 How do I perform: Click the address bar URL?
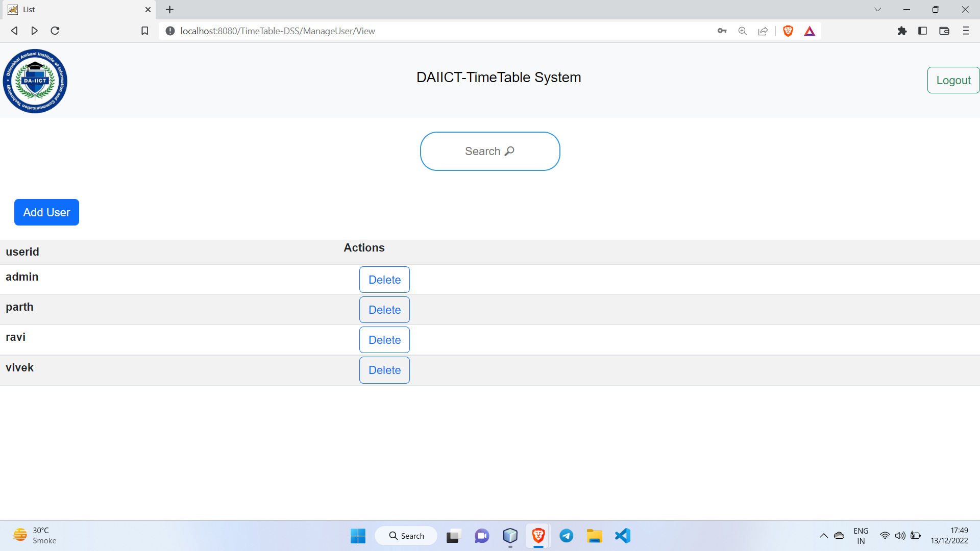pyautogui.click(x=278, y=31)
